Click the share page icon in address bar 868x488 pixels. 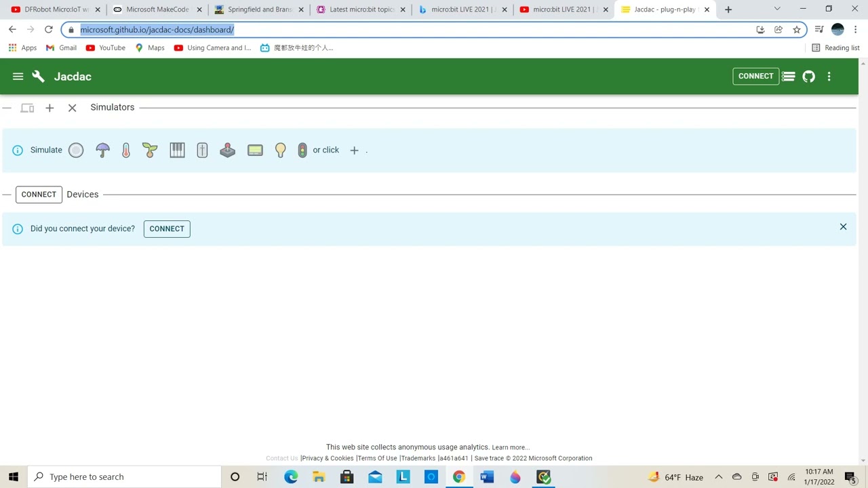click(x=778, y=30)
